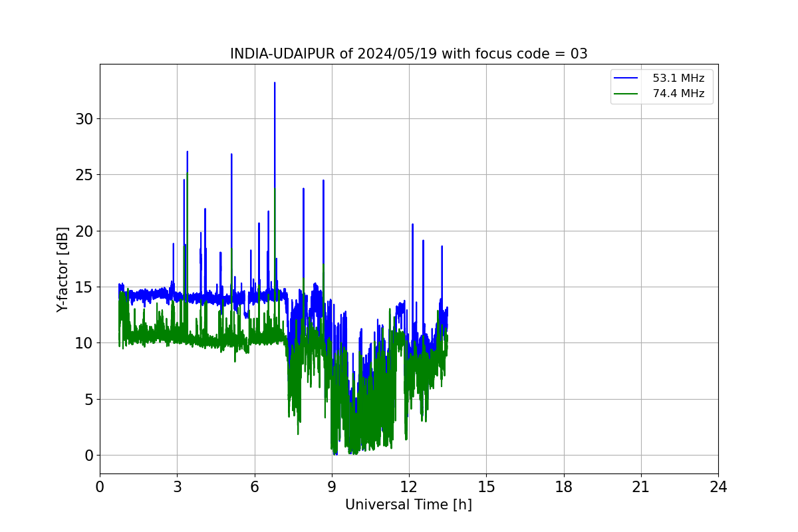
Task: Click the y-axis tick label 25
Action: 85,175
